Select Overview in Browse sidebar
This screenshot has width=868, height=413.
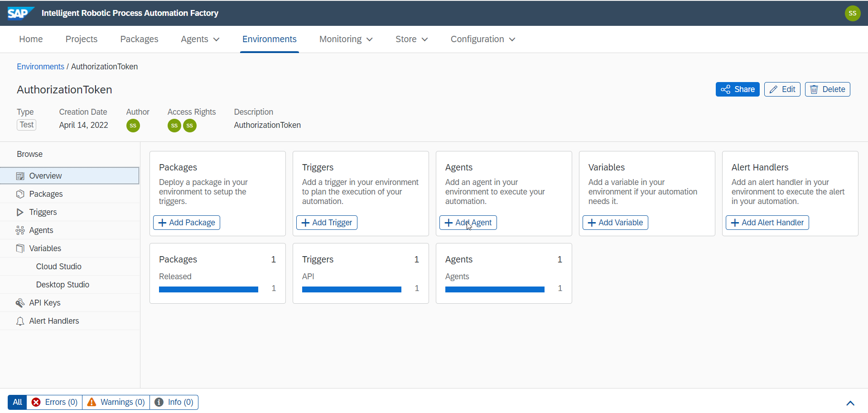(70, 176)
